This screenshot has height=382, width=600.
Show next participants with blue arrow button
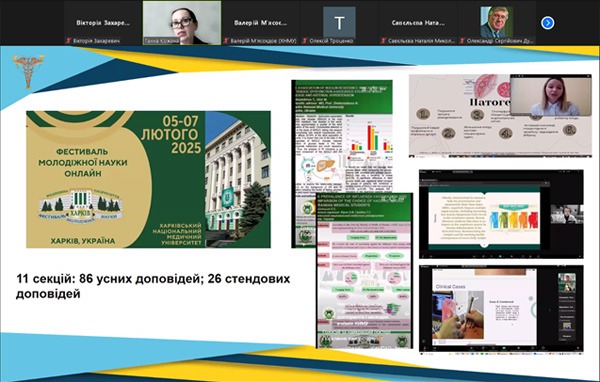tap(548, 23)
